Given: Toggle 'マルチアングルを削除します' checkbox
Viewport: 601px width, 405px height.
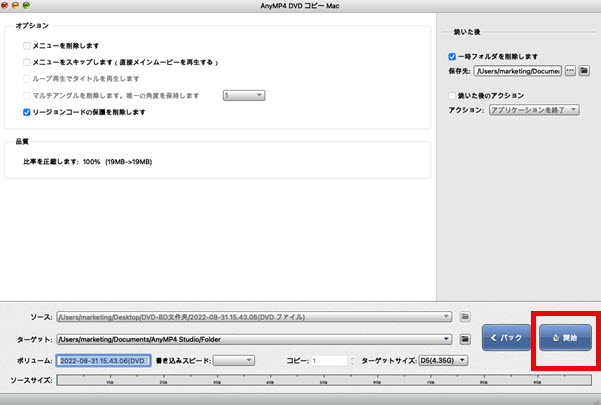Looking at the screenshot, I should 26,95.
